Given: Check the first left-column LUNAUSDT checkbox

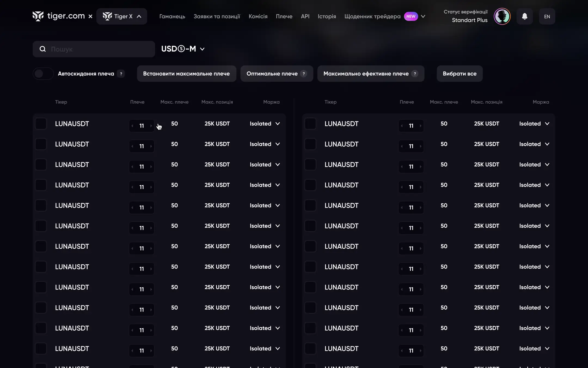Looking at the screenshot, I should [x=41, y=124].
